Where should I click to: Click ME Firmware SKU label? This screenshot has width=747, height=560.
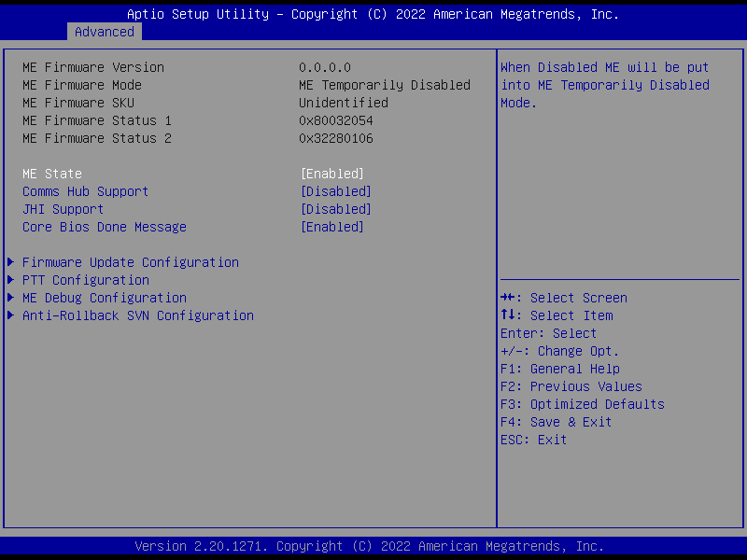tap(78, 103)
